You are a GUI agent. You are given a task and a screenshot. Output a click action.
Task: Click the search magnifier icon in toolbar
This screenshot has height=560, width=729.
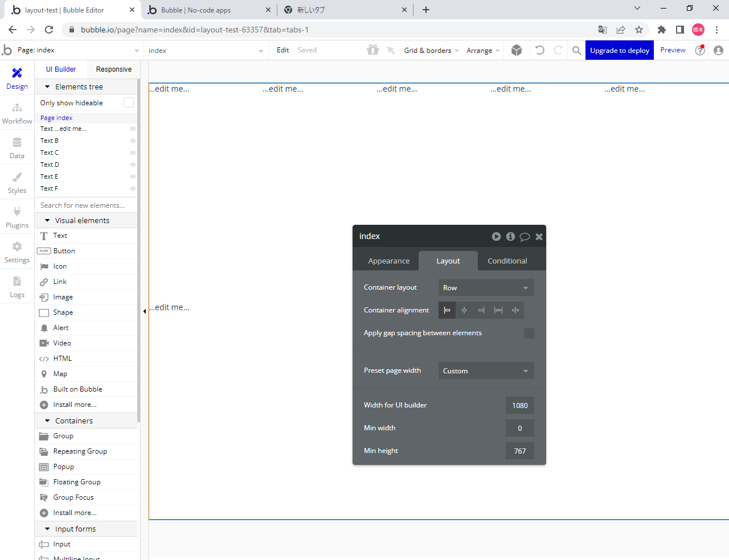(577, 50)
